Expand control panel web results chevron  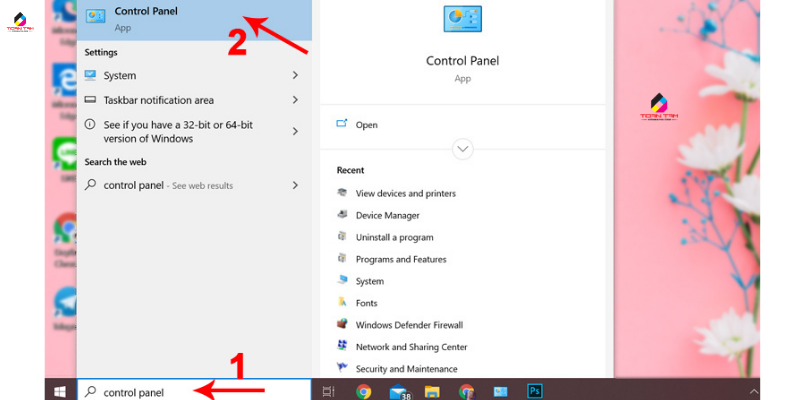pyautogui.click(x=295, y=185)
